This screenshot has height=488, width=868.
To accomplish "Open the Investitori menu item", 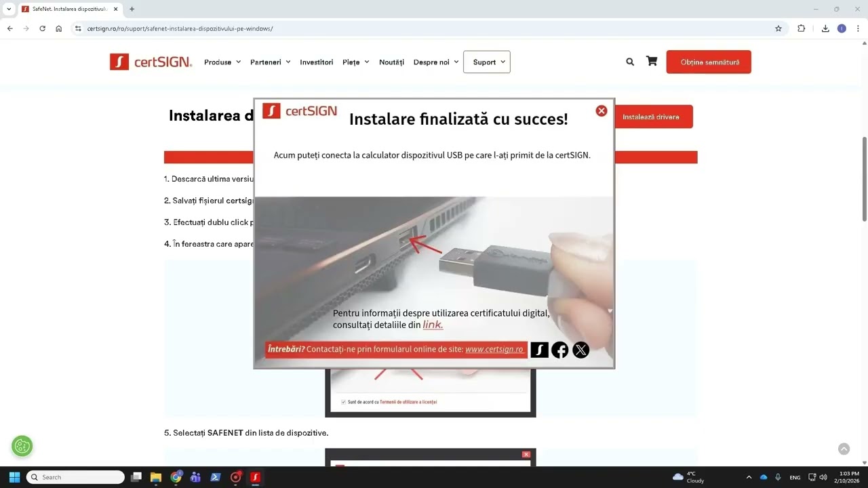I will coord(317,62).
